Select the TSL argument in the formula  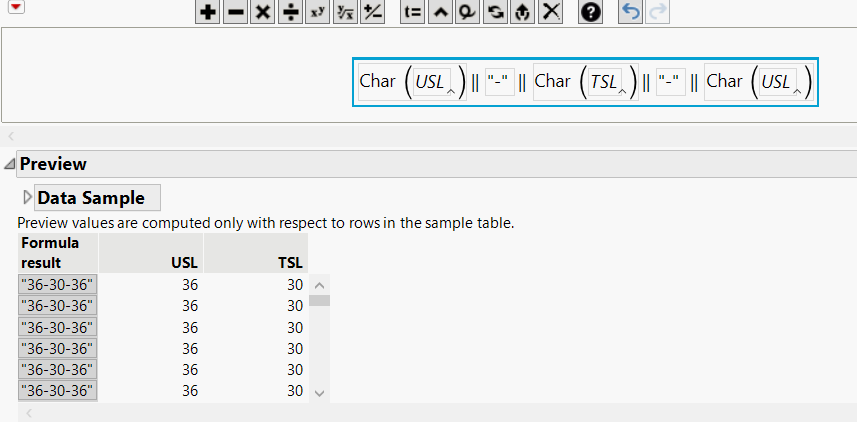click(x=604, y=82)
